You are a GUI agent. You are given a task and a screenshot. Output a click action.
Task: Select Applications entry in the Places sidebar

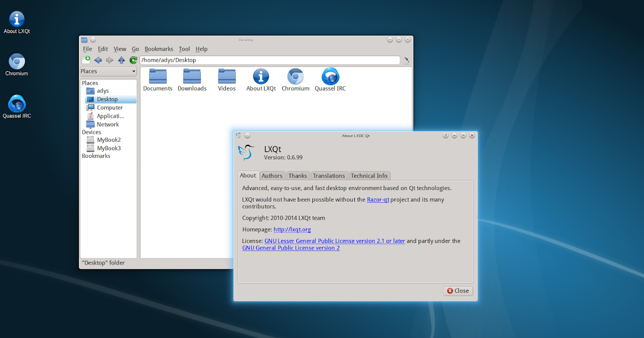[x=110, y=116]
